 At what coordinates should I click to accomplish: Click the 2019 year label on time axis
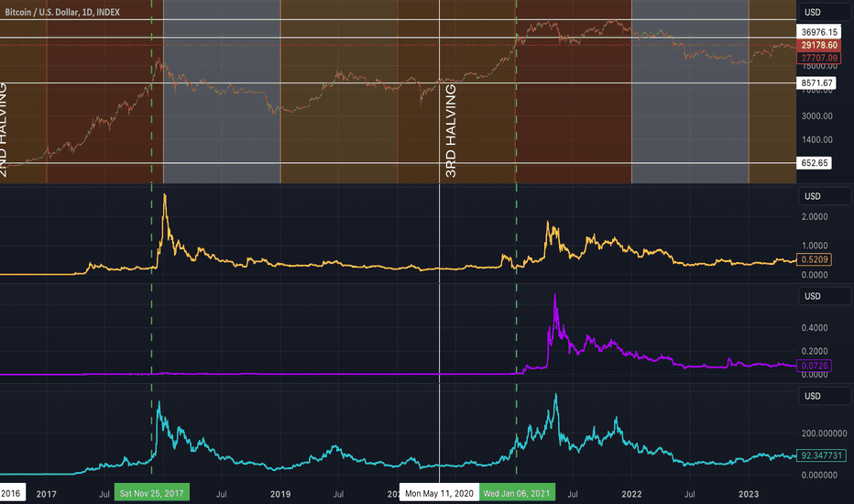coord(280,494)
